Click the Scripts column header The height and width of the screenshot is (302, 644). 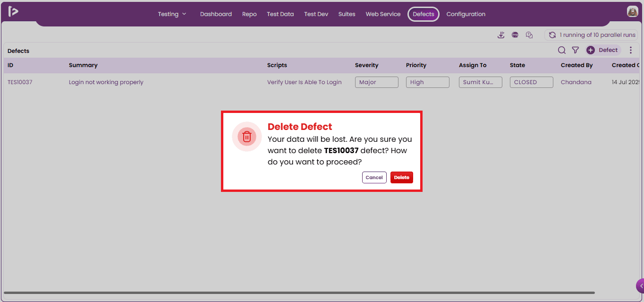[277, 65]
